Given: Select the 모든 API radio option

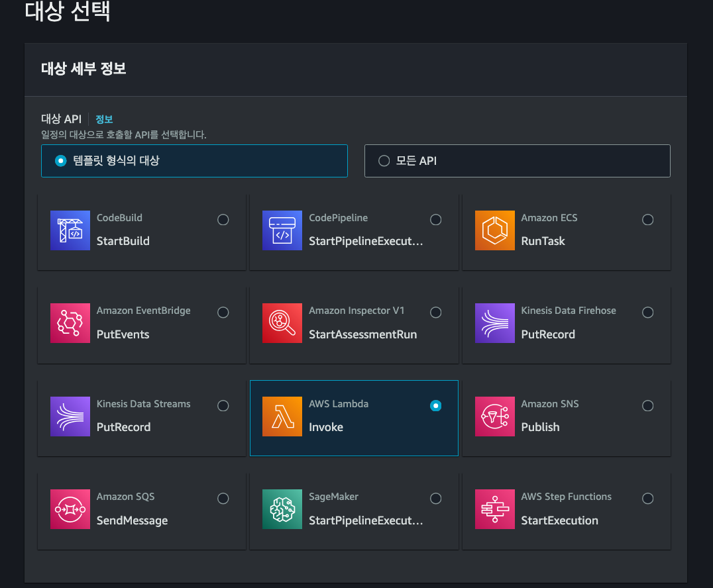Looking at the screenshot, I should pyautogui.click(x=384, y=161).
